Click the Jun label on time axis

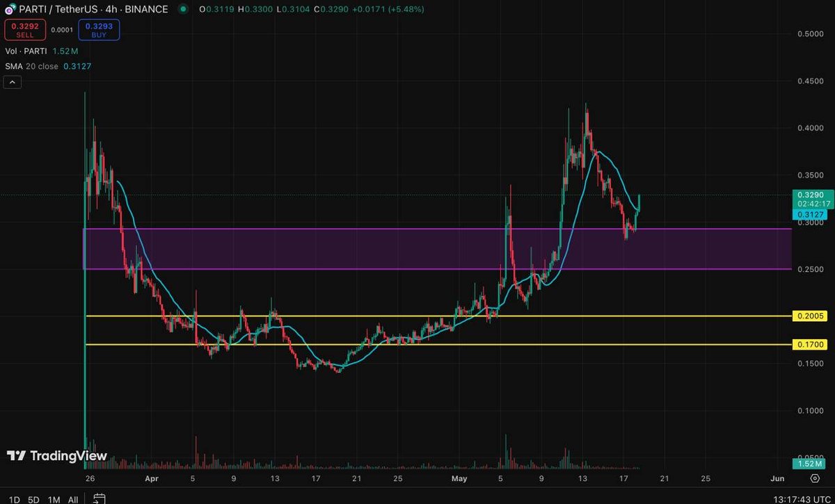pos(777,478)
